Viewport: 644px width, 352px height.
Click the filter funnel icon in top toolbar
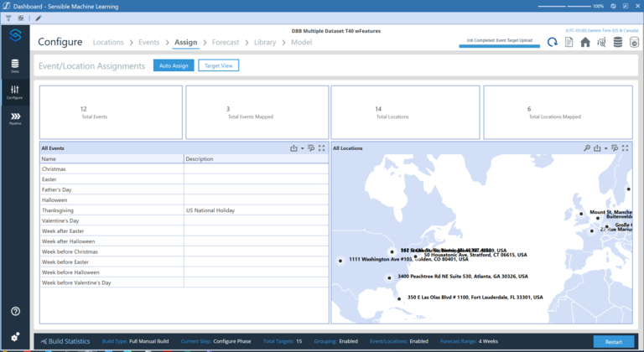point(8,18)
